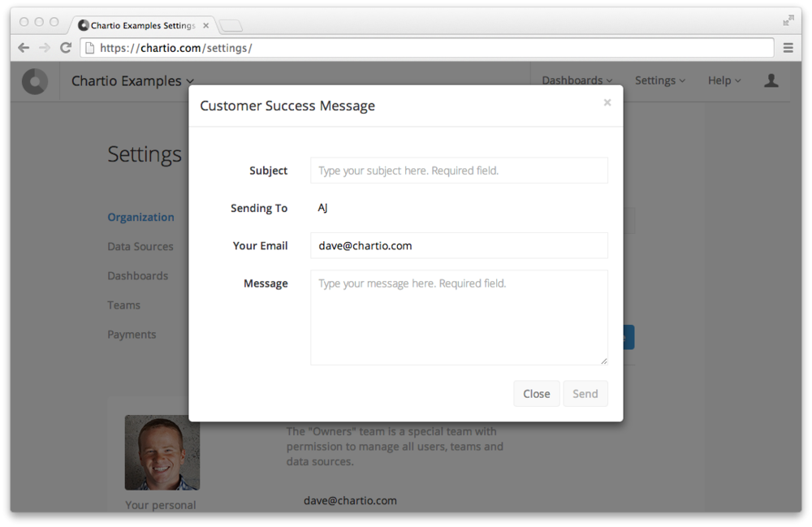This screenshot has width=812, height=527.
Task: Select the Organization sidebar item
Action: click(x=140, y=217)
